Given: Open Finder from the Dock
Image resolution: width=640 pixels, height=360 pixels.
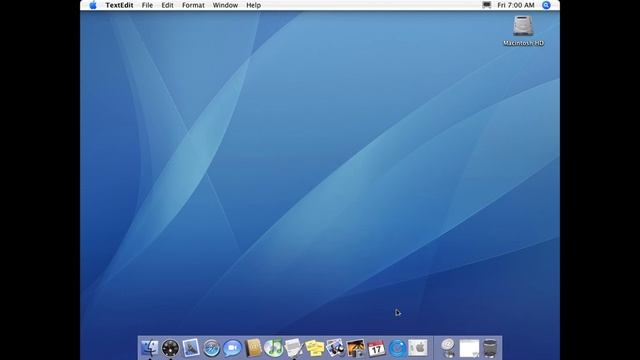Looking at the screenshot, I should pos(149,348).
